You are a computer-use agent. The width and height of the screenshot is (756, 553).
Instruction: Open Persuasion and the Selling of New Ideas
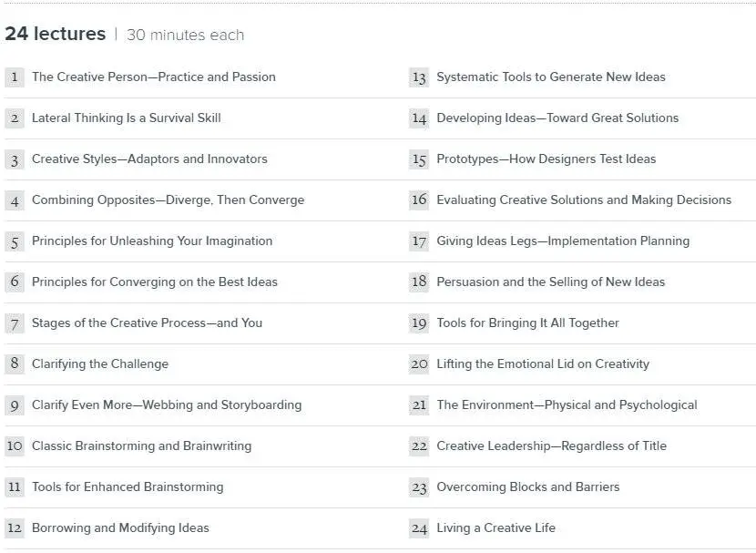(551, 282)
